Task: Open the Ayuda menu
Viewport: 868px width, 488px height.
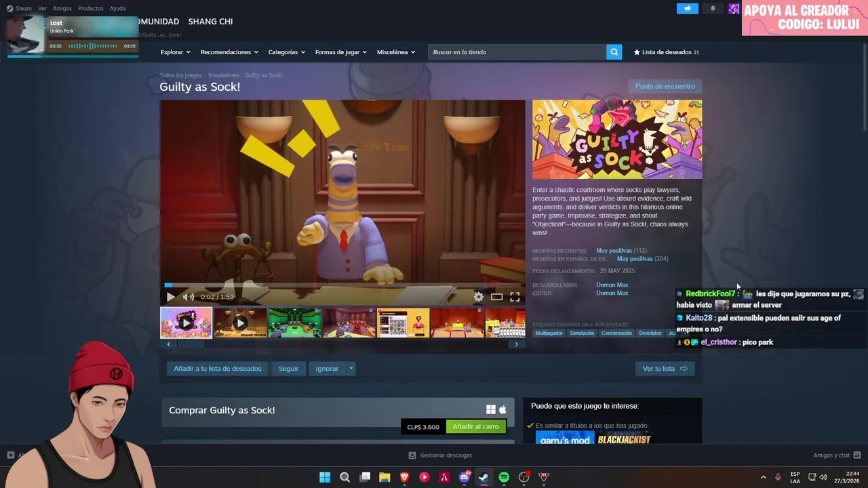Action: click(117, 8)
